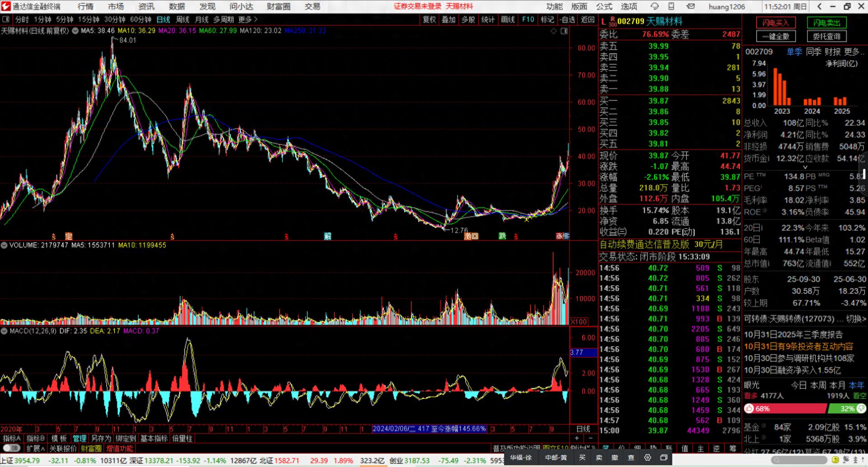Screen dimensions: 868x467
Task: Click the 激回 marker icon on the chart
Action: tap(471, 236)
